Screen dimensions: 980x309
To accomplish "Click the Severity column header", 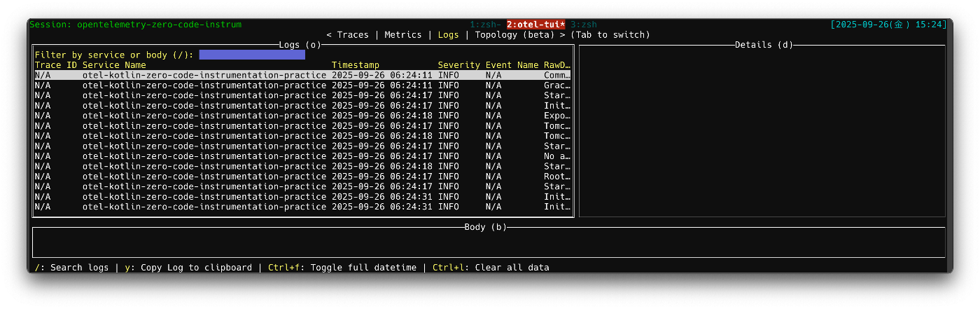I will click(459, 65).
